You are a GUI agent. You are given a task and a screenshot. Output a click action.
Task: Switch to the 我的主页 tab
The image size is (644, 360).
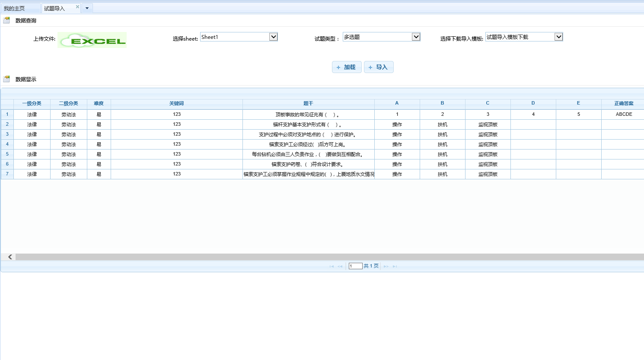15,8
